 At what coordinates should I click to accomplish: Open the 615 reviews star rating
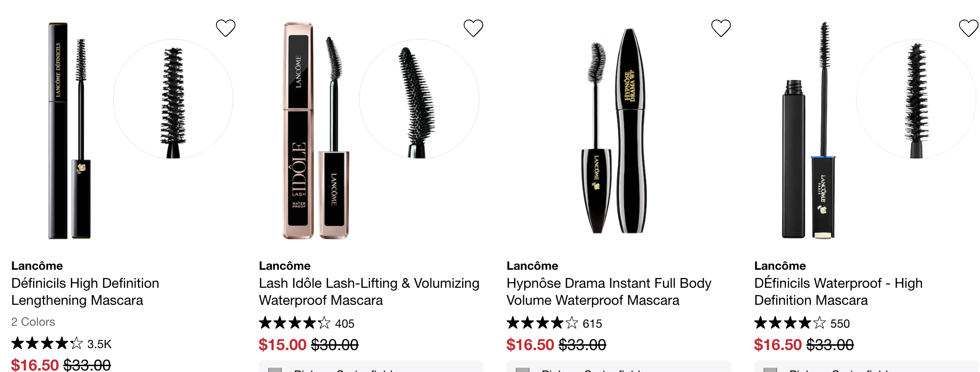point(554,323)
